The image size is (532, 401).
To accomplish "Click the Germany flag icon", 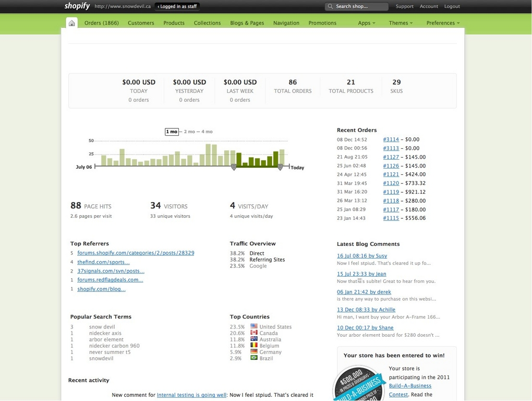I will click(253, 352).
